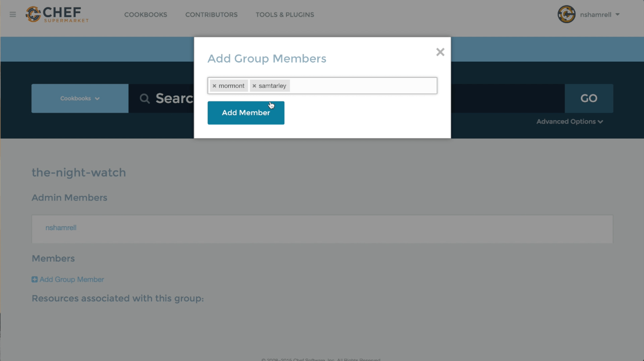Viewport: 644px width, 361px height.
Task: Open the nshamrell admin member profile
Action: point(61,228)
